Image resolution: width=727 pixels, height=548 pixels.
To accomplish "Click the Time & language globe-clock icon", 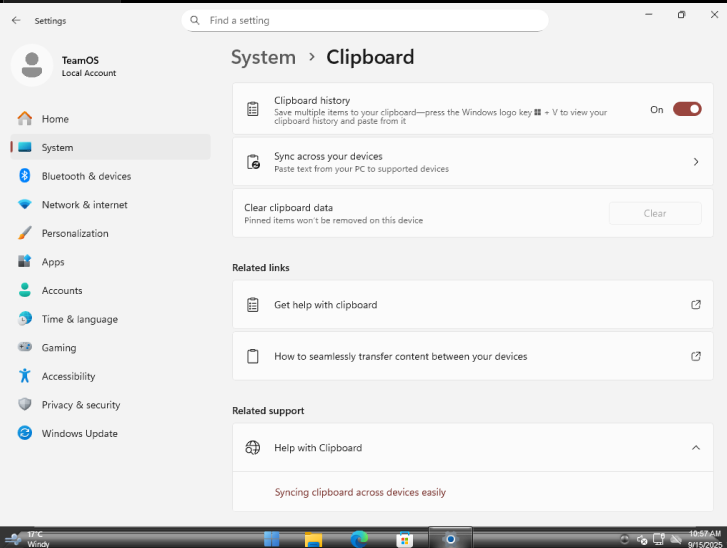I will tap(25, 319).
